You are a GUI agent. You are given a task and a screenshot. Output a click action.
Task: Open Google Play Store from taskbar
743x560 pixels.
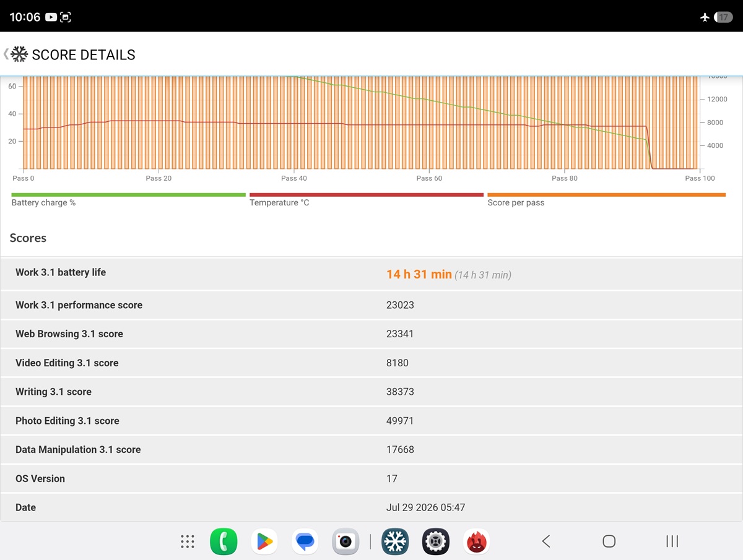[x=264, y=541]
